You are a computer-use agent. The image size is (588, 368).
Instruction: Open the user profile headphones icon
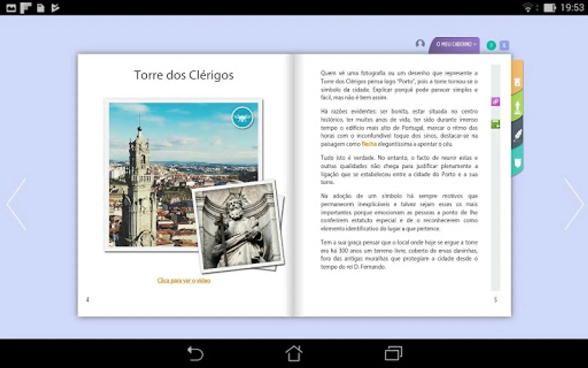pyautogui.click(x=420, y=43)
